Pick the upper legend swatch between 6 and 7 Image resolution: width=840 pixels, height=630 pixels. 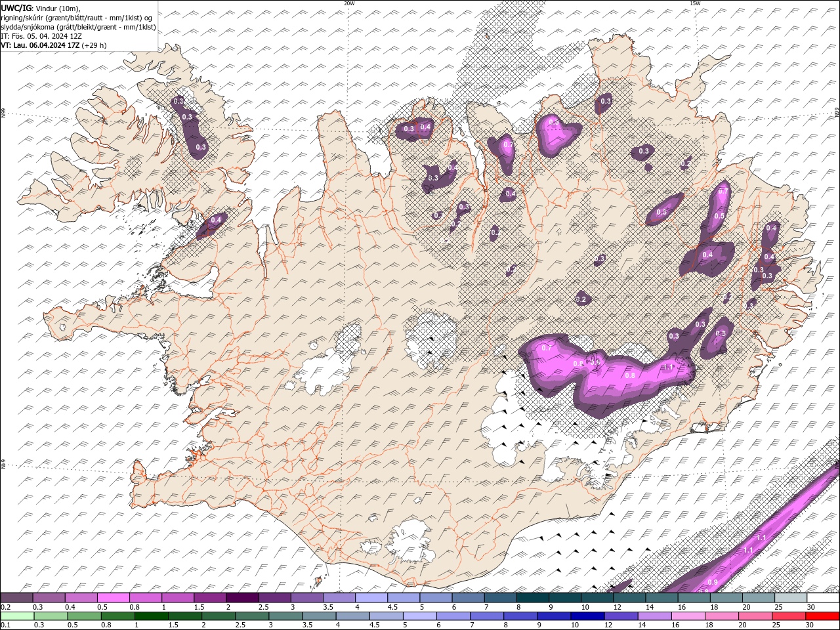point(467,598)
